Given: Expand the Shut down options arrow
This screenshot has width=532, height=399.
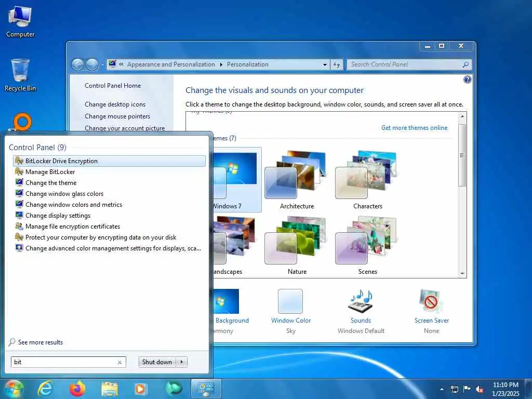Looking at the screenshot, I should click(x=181, y=362).
